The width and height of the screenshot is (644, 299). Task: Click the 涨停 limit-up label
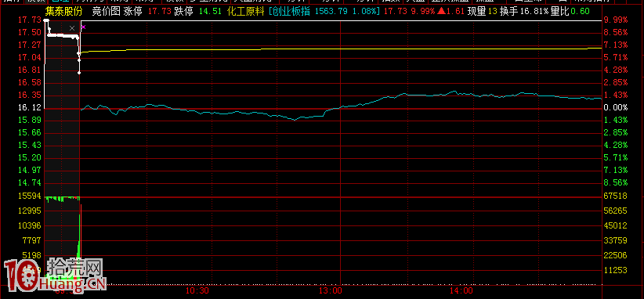133,11
